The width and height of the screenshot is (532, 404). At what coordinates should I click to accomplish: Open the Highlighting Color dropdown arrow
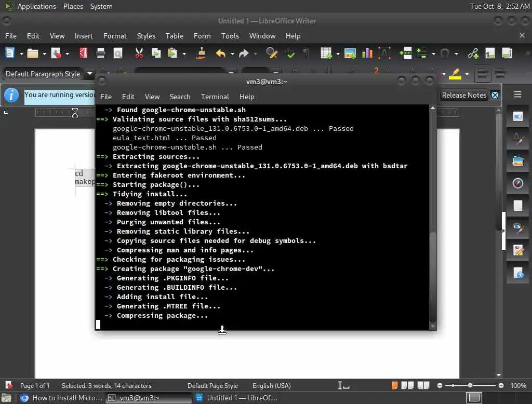[467, 74]
